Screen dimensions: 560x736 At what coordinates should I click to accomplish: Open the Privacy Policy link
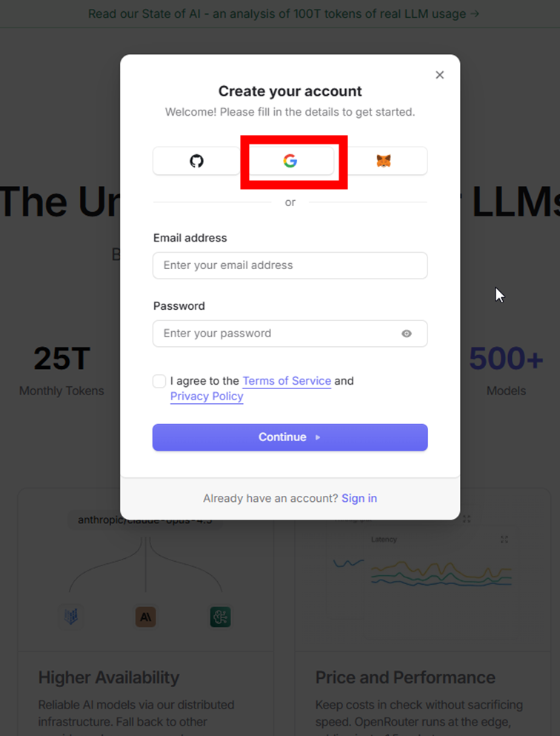207,397
